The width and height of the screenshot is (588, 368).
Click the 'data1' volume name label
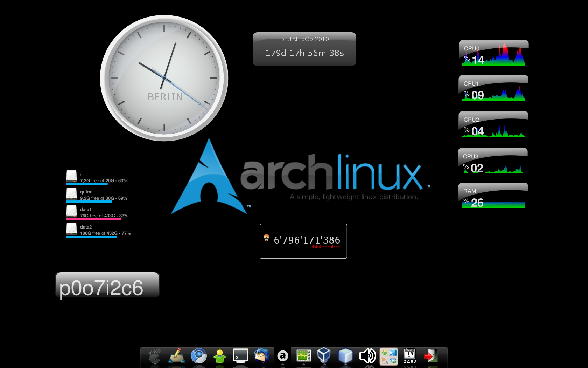coord(86,210)
